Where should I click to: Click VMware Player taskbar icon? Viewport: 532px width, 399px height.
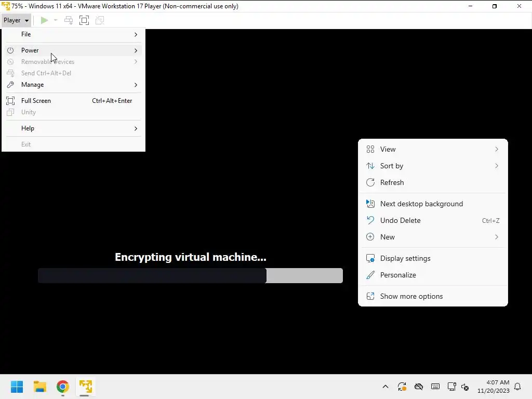coord(86,387)
